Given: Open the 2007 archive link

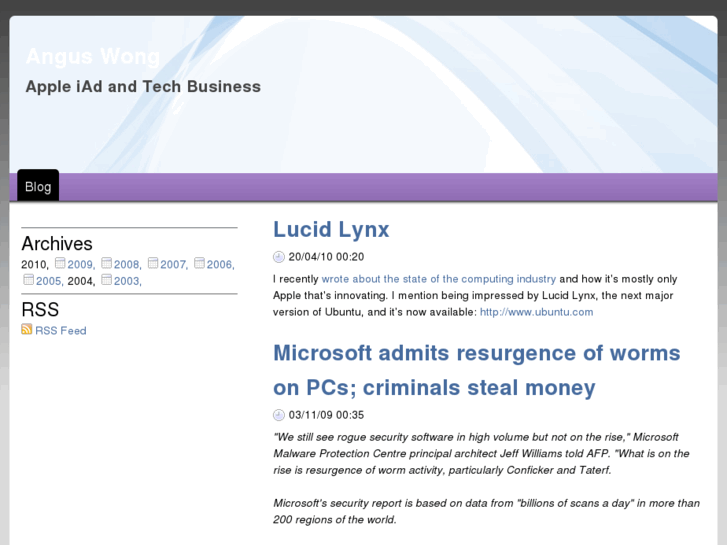Looking at the screenshot, I should click(x=174, y=264).
